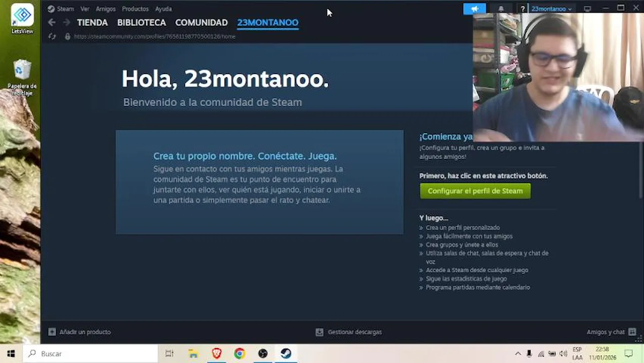Click Configurar el perfil de Steam button
Image resolution: width=644 pixels, height=363 pixels.
(475, 191)
